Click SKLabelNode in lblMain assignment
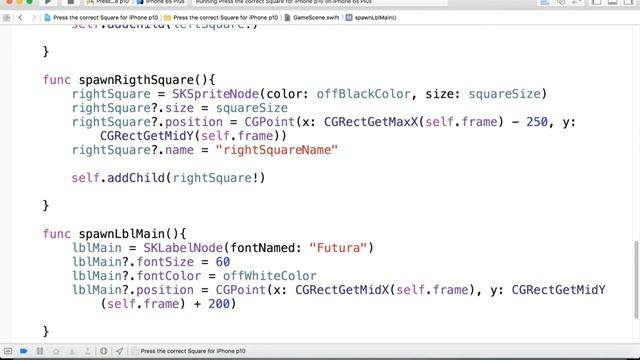Image resolution: width=640 pixels, height=360 pixels. [x=183, y=248]
